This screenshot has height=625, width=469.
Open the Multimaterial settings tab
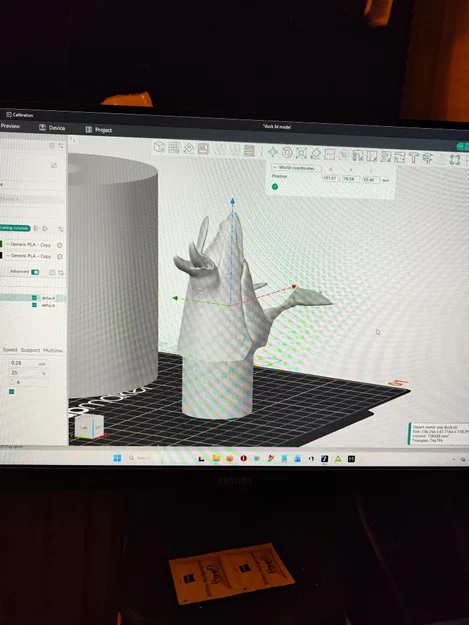click(53, 350)
